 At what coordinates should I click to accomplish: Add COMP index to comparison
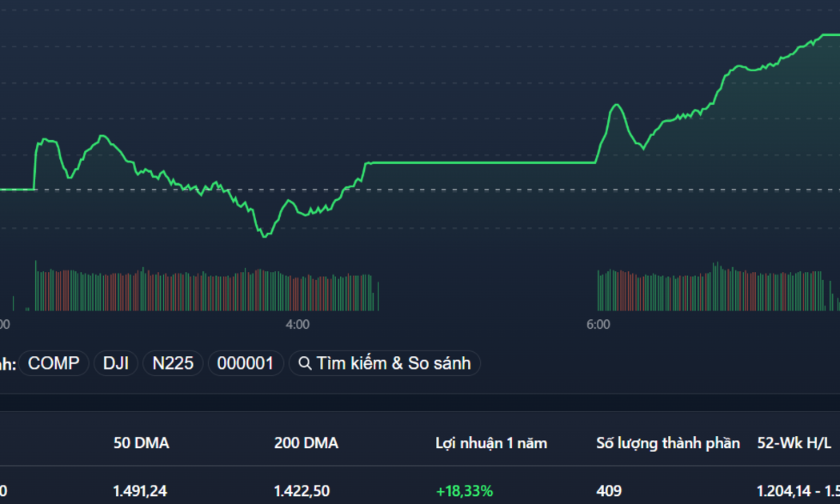click(x=54, y=363)
